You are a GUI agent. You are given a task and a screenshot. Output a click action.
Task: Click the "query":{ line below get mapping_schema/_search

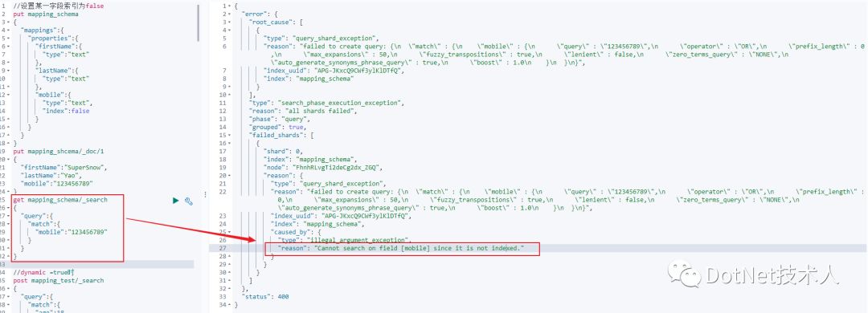click(36, 216)
